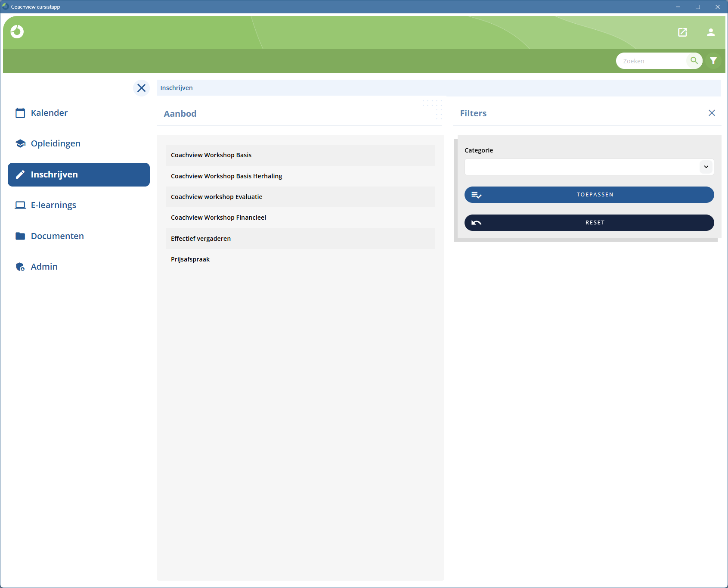Click the search magnifier icon
The image size is (728, 588).
click(694, 61)
